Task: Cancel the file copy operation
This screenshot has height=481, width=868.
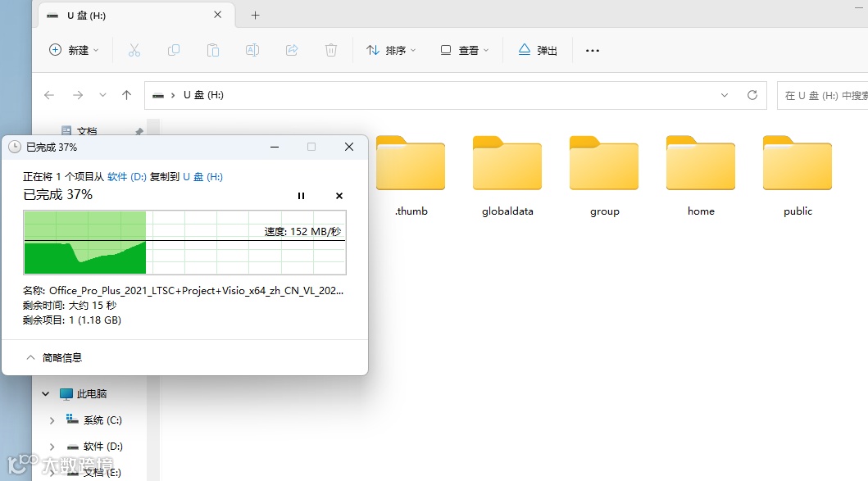Action: (339, 196)
